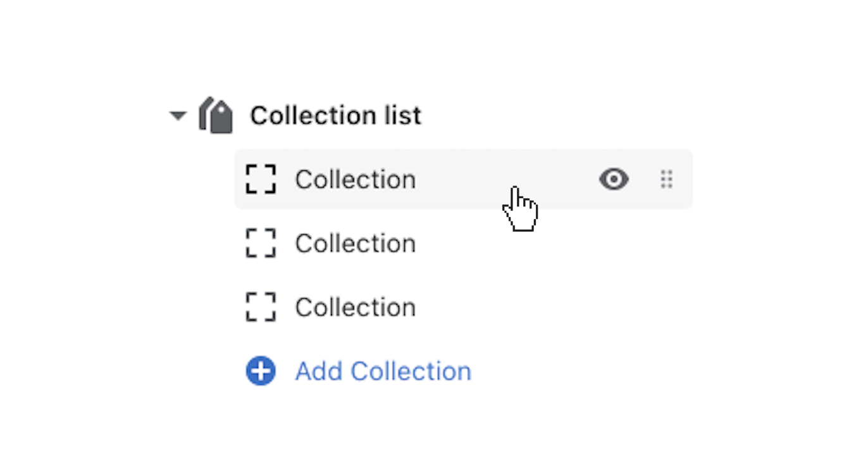Click the Add Collection link text
This screenshot has width=868, height=471.
coord(383,372)
